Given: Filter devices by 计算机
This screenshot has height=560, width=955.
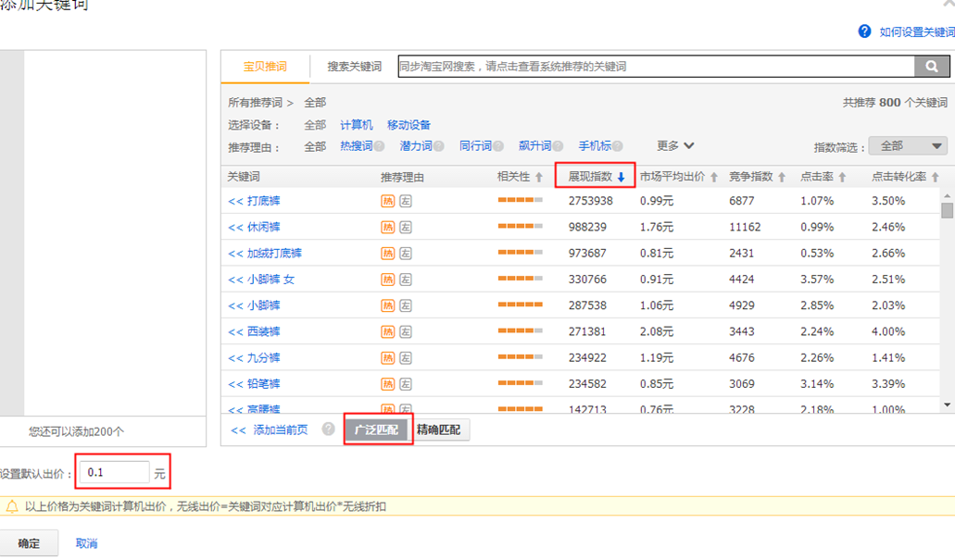Looking at the screenshot, I should click(x=357, y=125).
